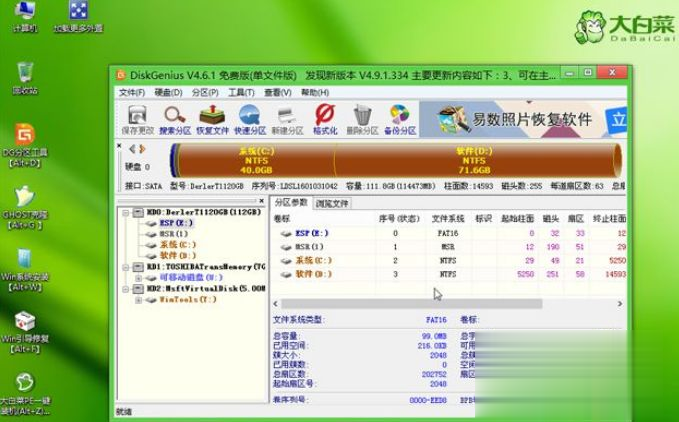Click the 系统(C:) row in partition table
The width and height of the screenshot is (679, 422).
pyautogui.click(x=449, y=261)
